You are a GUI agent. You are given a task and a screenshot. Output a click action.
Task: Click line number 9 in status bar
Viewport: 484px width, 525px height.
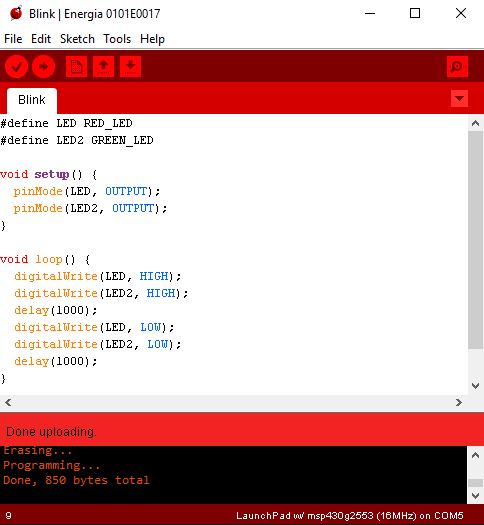coord(8,515)
